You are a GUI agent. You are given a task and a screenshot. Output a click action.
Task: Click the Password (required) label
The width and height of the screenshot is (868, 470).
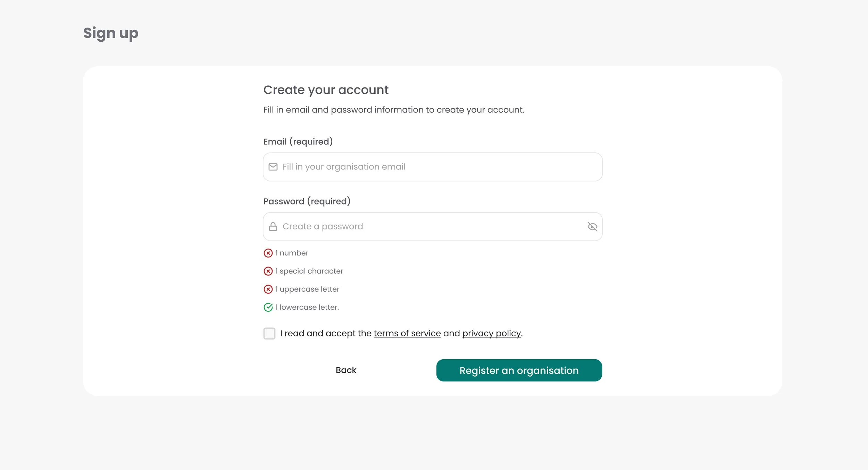[307, 201]
